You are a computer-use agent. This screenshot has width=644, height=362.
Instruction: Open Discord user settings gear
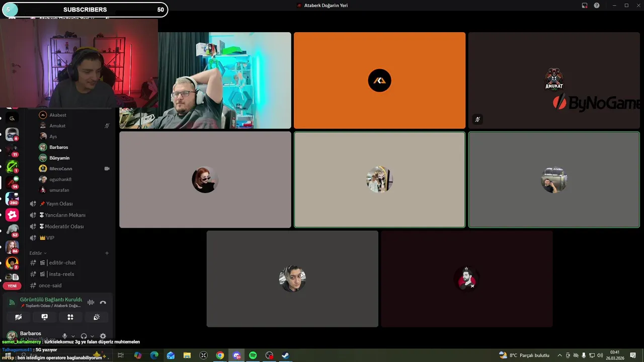103,336
